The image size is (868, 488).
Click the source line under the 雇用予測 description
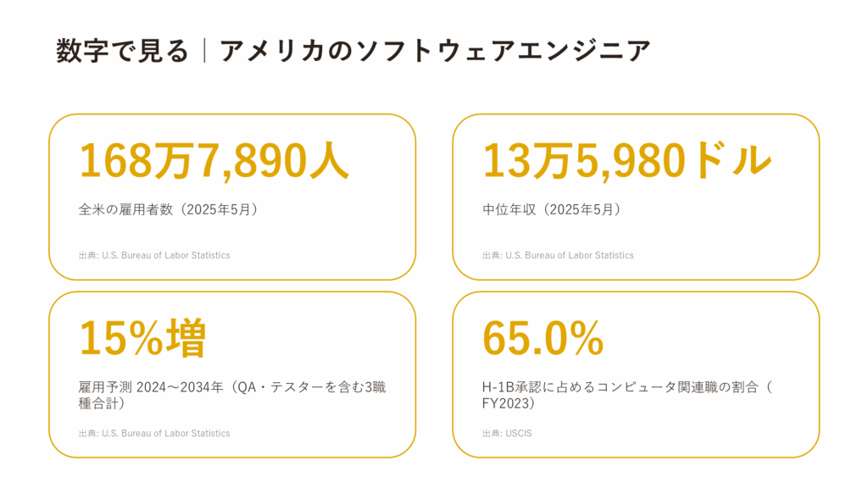tap(154, 433)
